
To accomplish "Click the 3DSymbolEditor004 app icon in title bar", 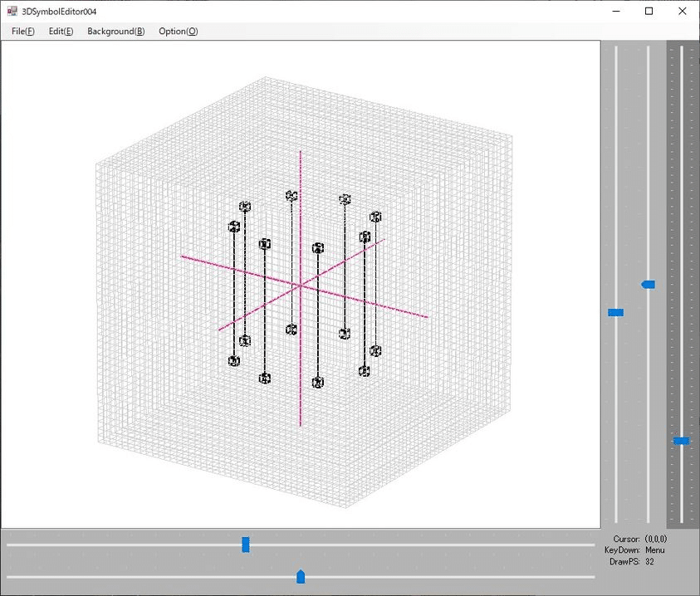I will (x=12, y=11).
